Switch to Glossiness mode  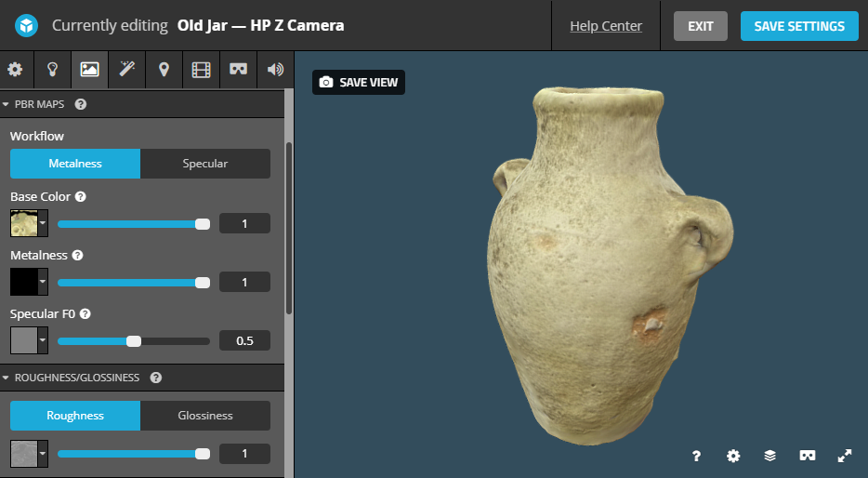point(205,416)
